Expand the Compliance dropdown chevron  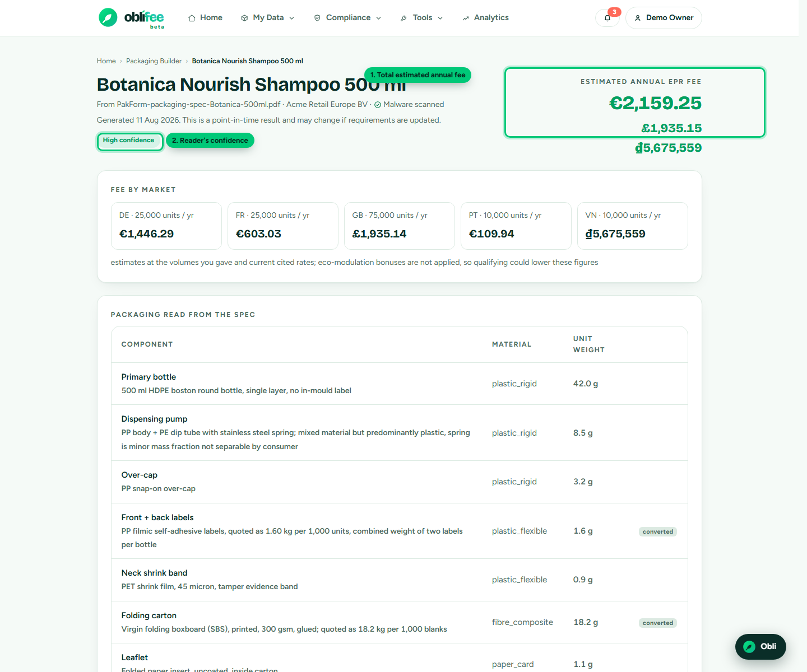[x=378, y=18]
